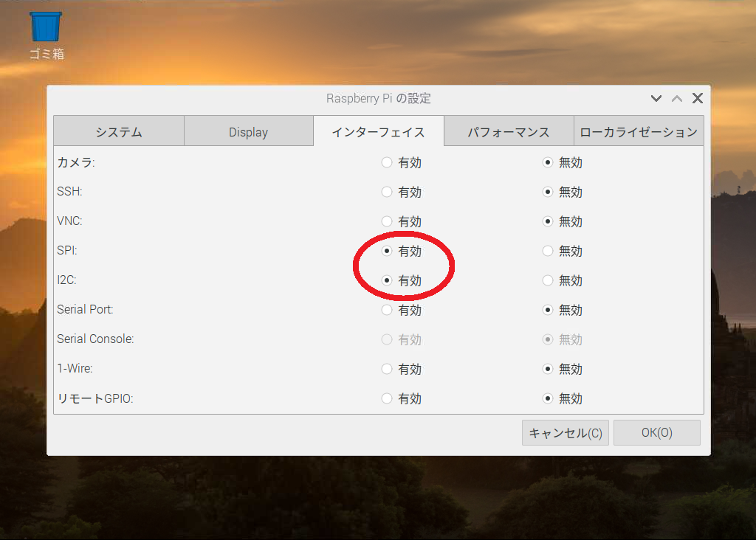Switch to the システム tab

click(118, 132)
